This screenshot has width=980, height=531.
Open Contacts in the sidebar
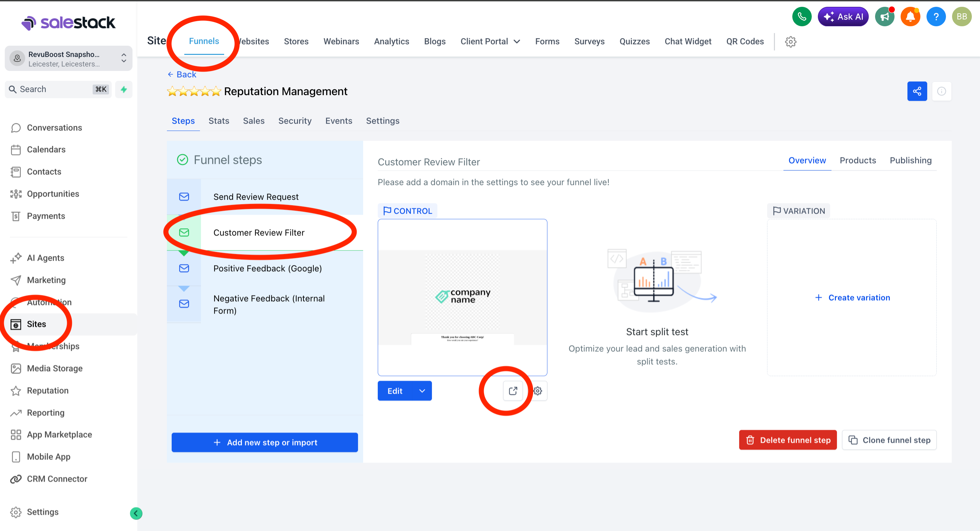click(x=44, y=172)
